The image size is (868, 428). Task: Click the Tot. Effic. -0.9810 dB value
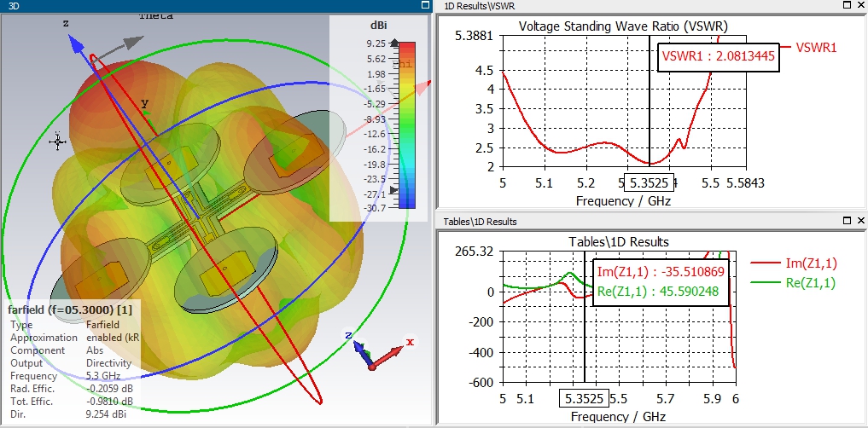point(109,401)
